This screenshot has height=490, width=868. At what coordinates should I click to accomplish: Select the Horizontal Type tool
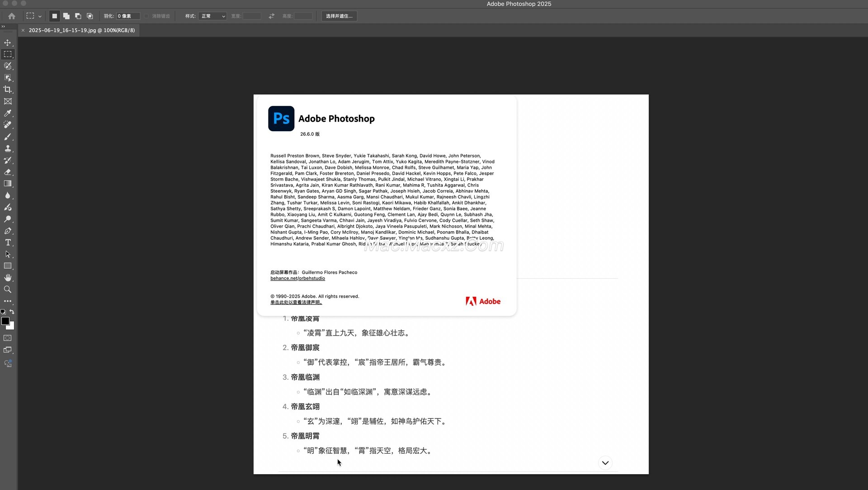(x=8, y=243)
